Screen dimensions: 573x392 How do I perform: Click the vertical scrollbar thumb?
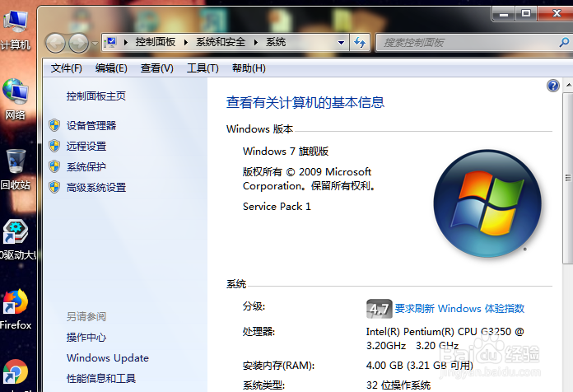tap(568, 178)
